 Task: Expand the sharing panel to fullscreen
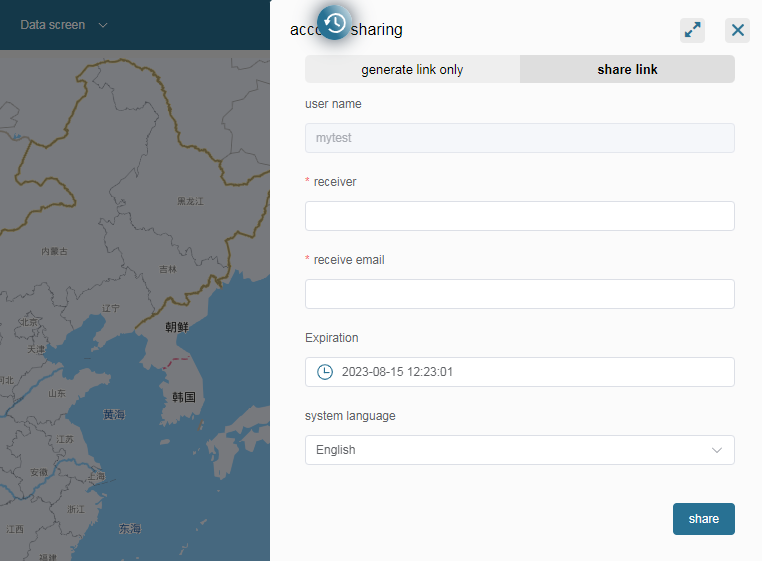click(692, 30)
